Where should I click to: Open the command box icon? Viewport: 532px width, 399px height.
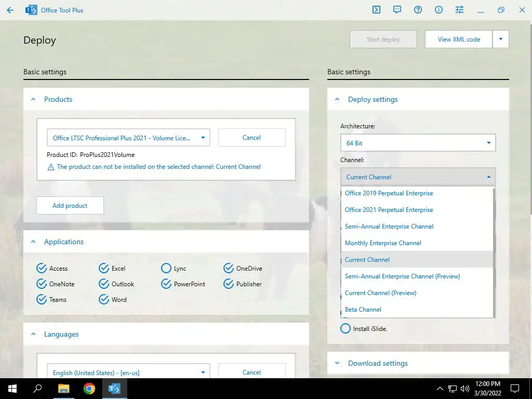pyautogui.click(x=376, y=10)
